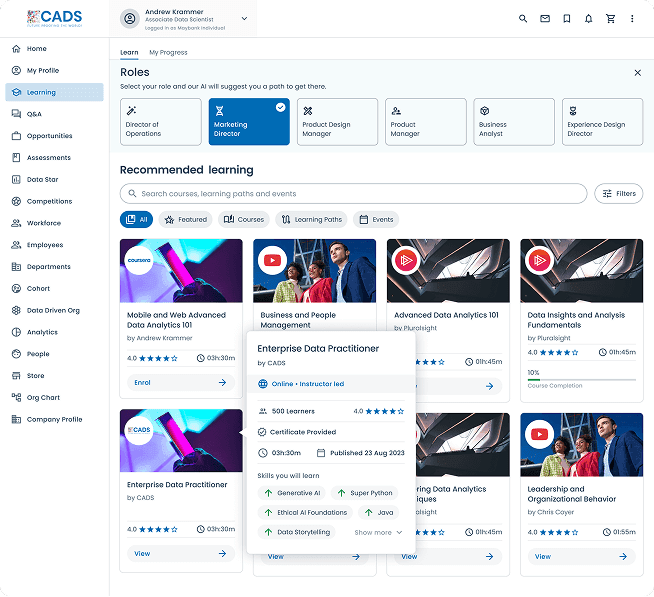
Task: Switch to the My Progress tab
Action: point(168,52)
